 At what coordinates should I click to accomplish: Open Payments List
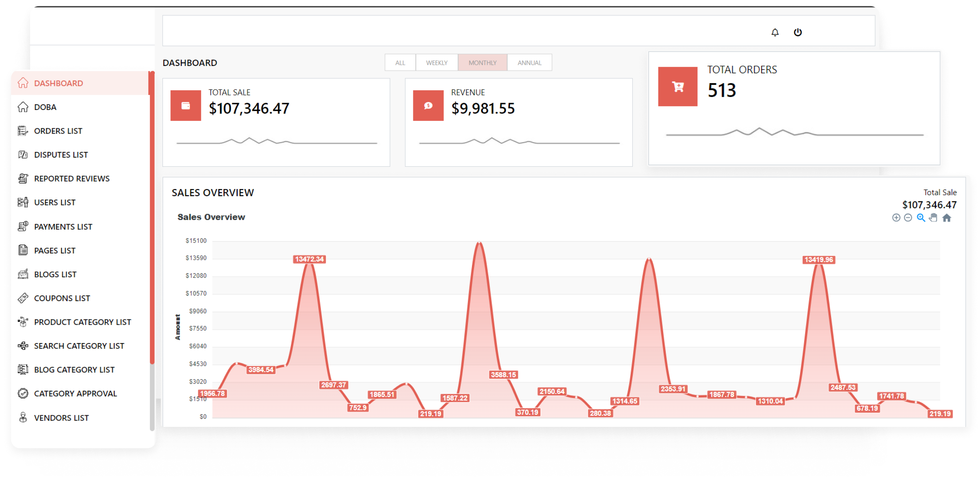63,227
